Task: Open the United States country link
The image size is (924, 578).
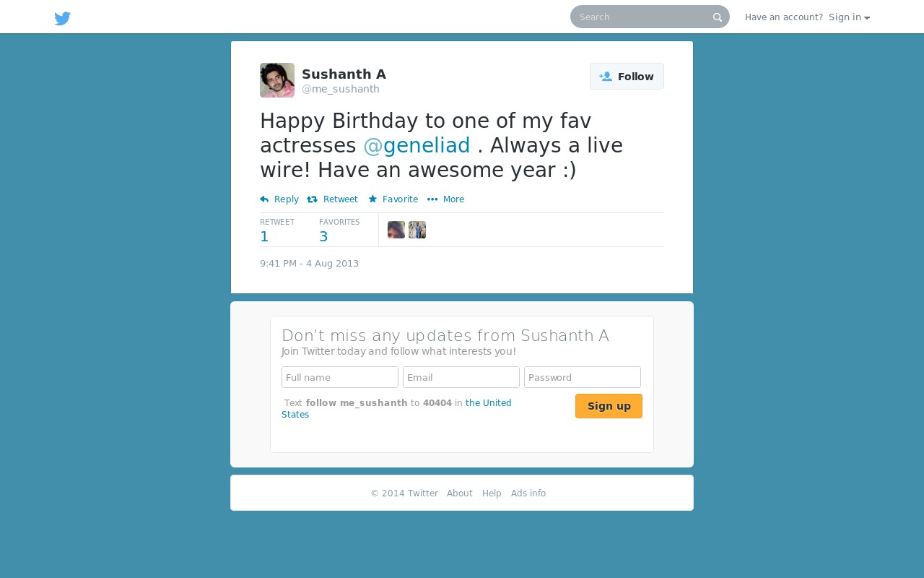Action: tap(396, 409)
